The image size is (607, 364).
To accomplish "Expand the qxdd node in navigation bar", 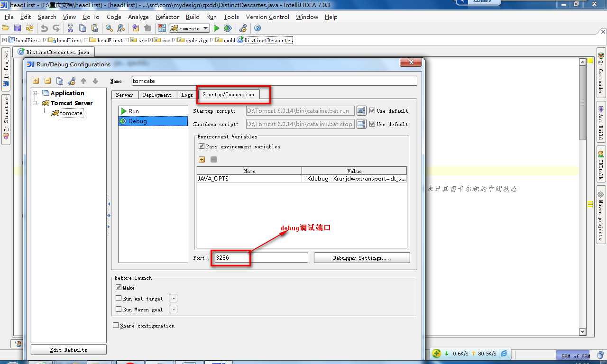I will point(212,40).
